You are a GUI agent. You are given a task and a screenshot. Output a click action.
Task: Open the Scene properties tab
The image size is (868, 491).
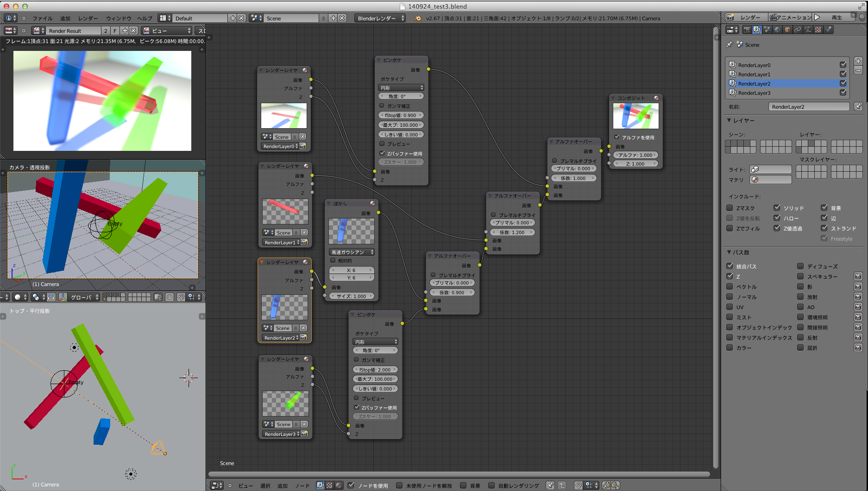tap(767, 30)
